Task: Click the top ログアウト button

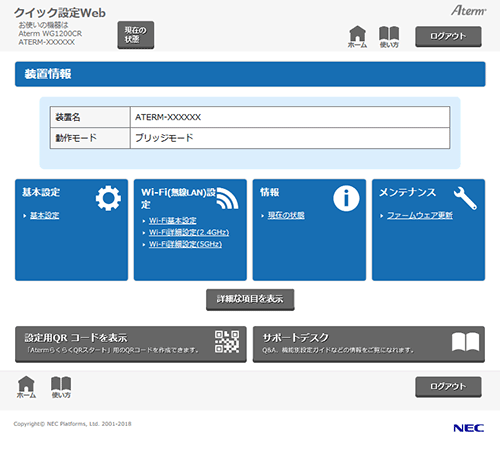Action: point(448,36)
